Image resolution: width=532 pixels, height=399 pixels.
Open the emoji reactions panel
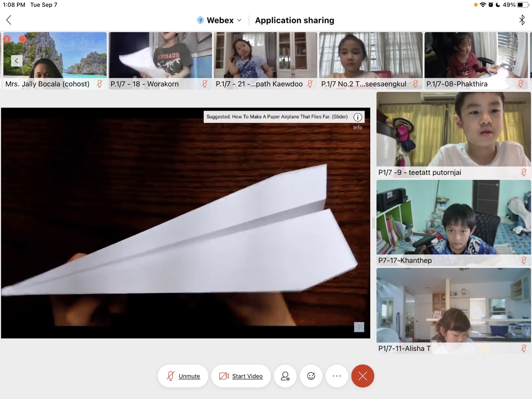(311, 376)
